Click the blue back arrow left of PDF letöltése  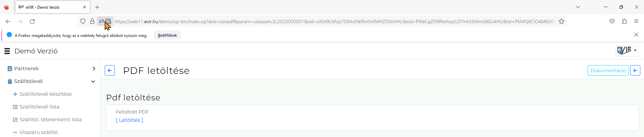(x=110, y=71)
